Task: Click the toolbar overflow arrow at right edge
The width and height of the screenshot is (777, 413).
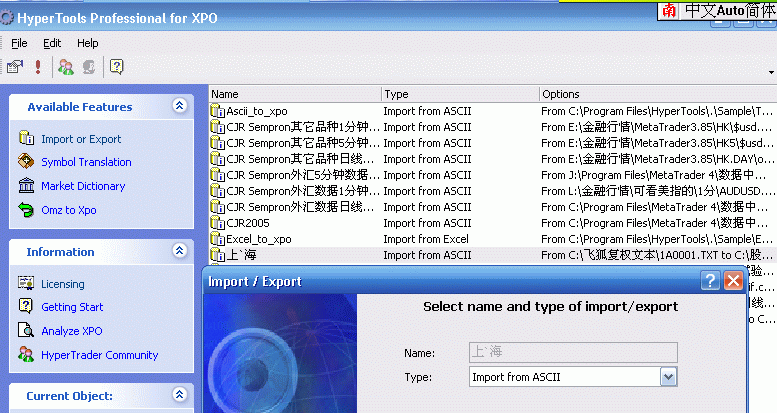Action: (771, 72)
